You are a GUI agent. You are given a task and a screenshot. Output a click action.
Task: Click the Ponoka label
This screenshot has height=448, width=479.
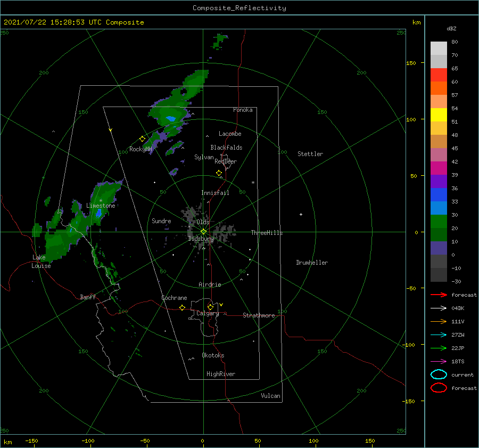[243, 110]
